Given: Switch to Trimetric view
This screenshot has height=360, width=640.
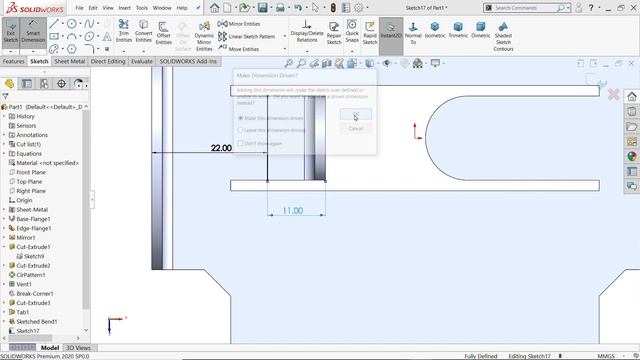Looking at the screenshot, I should 458,30.
